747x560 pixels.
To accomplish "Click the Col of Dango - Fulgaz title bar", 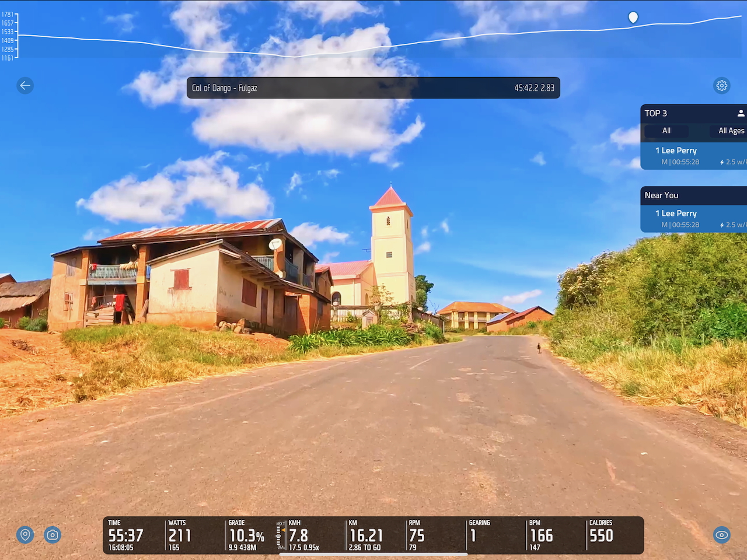I will pyautogui.click(x=373, y=88).
